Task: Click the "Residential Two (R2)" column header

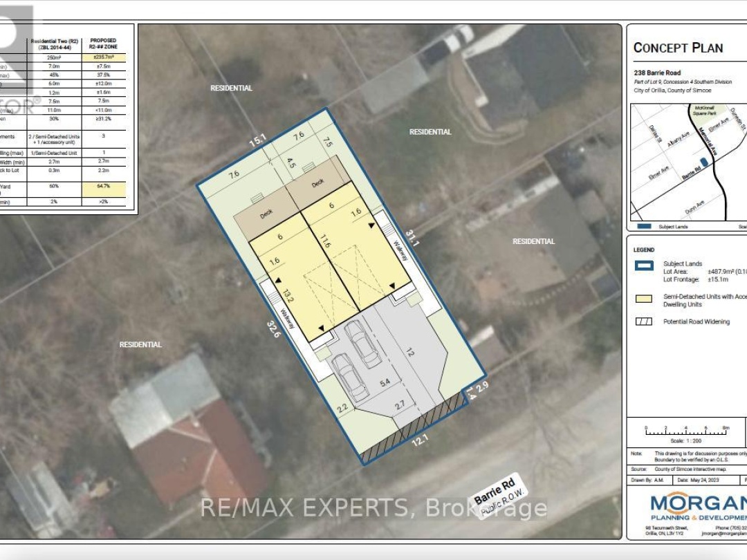Action: [x=55, y=44]
